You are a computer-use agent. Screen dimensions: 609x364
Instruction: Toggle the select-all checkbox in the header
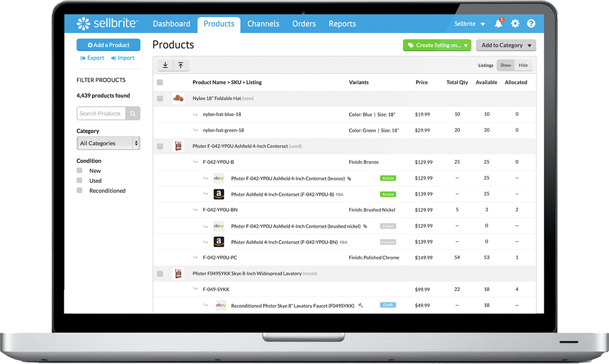(x=159, y=82)
